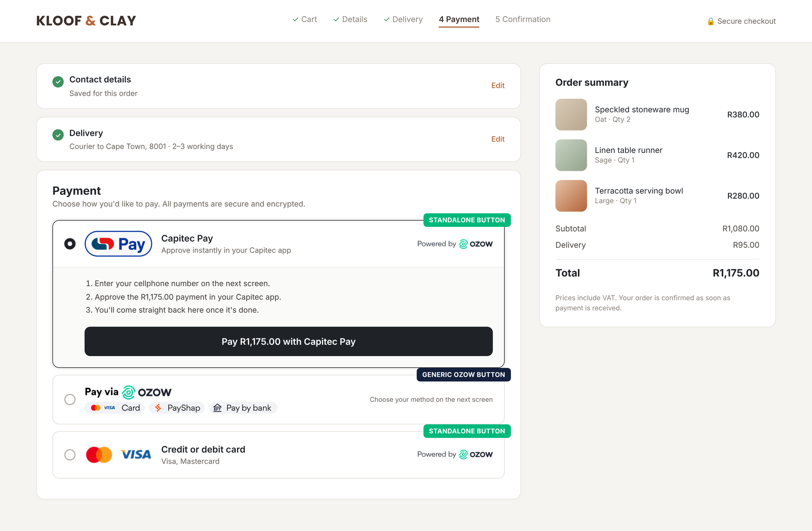
Task: Click the Ozow logo in the credit card row
Action: (x=475, y=455)
